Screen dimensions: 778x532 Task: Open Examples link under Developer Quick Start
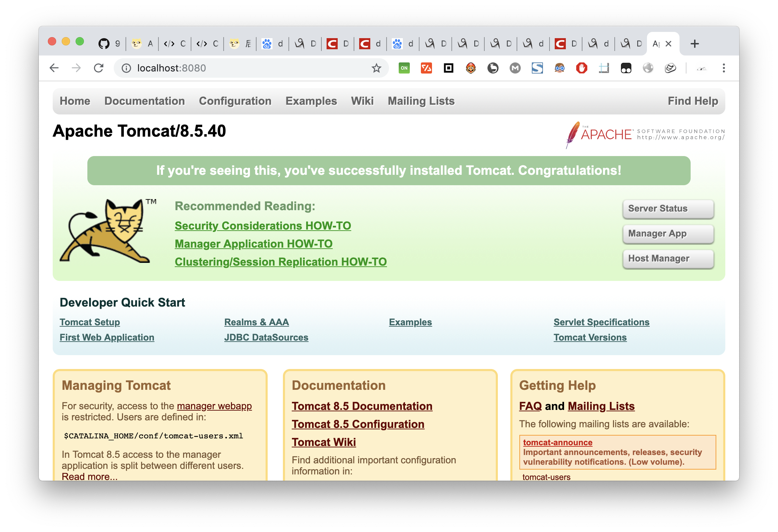pos(410,322)
